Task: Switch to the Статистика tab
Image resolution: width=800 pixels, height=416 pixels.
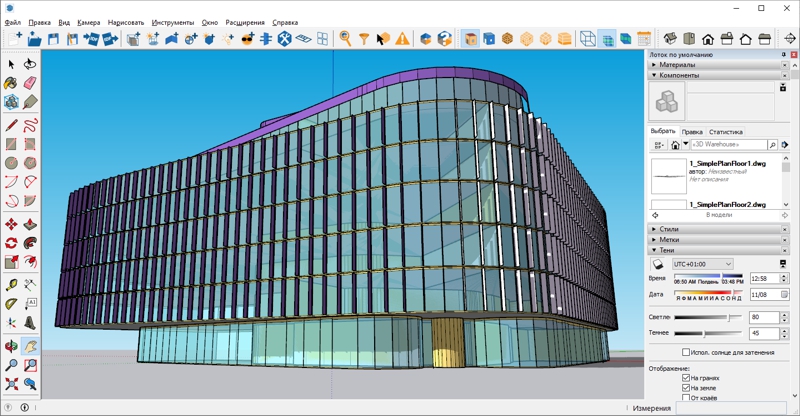Action: point(726,132)
